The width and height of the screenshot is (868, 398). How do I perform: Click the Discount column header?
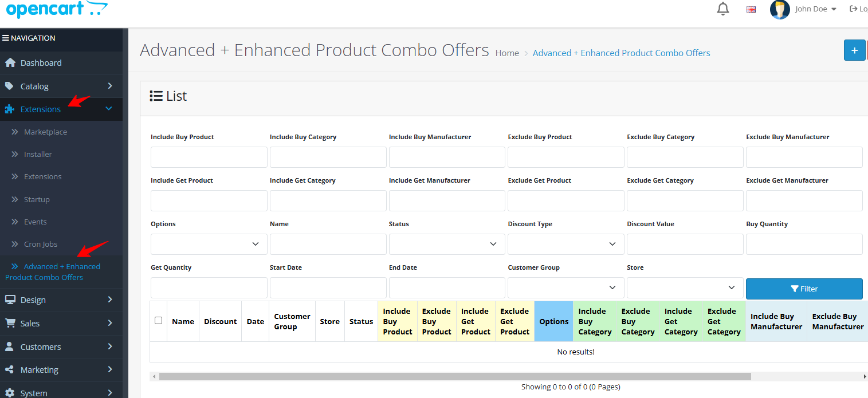(x=221, y=321)
